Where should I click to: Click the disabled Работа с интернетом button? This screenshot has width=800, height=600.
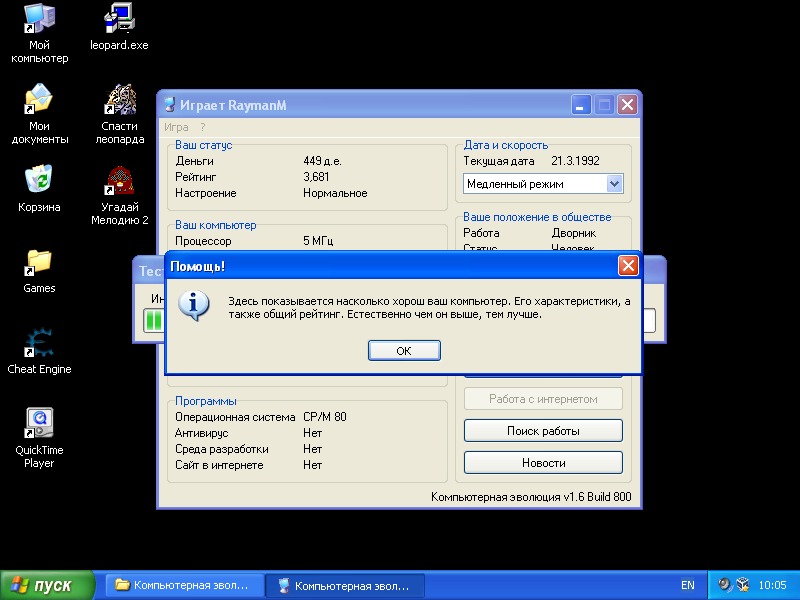click(x=543, y=399)
